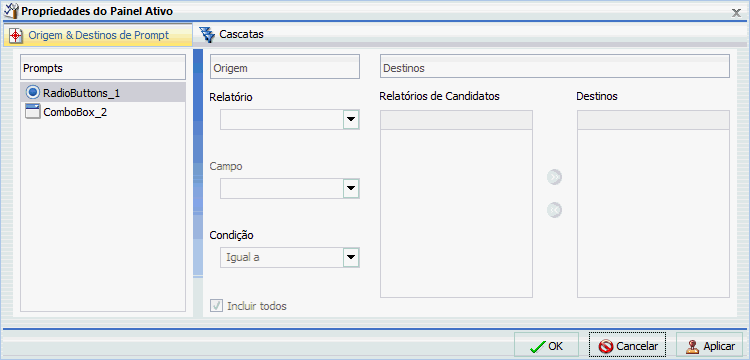This screenshot has height=360, width=750.
Task: Click the target icon on Origem & Destinos tab
Action: [16, 35]
